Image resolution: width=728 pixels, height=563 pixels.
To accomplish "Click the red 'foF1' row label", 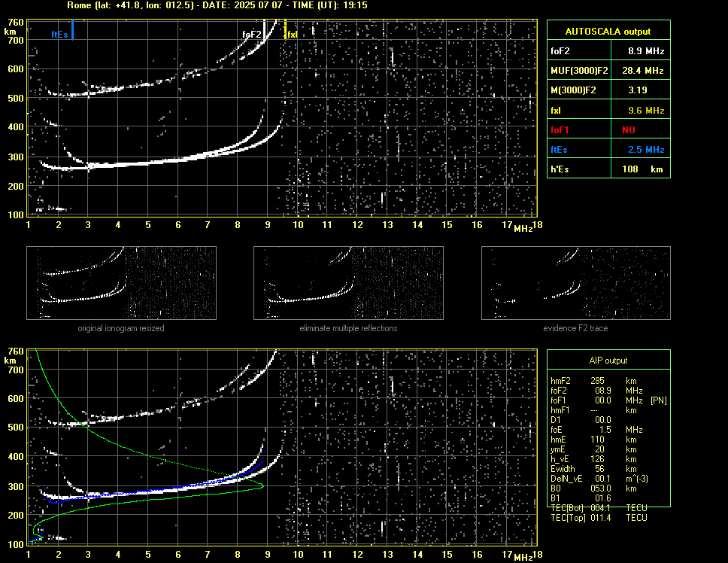I will click(560, 130).
